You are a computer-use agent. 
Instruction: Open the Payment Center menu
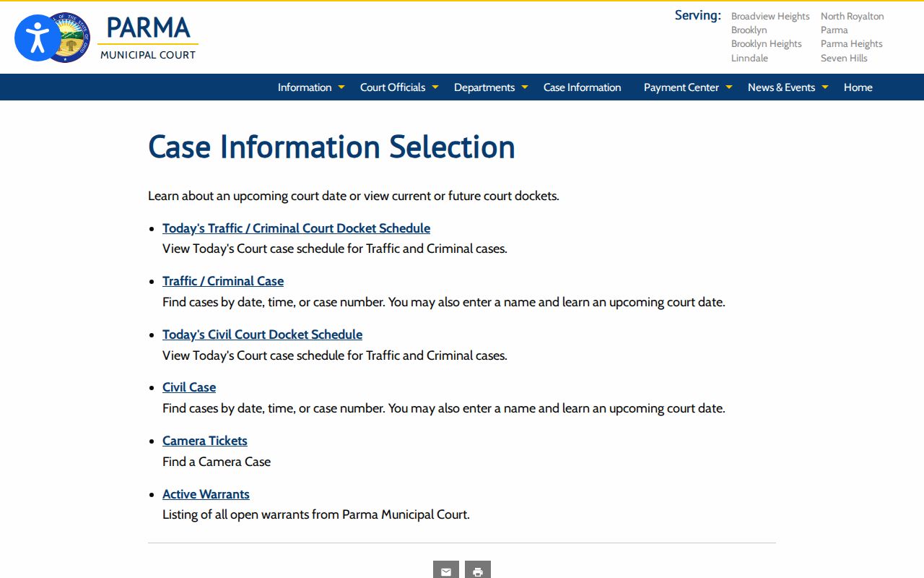tap(681, 87)
